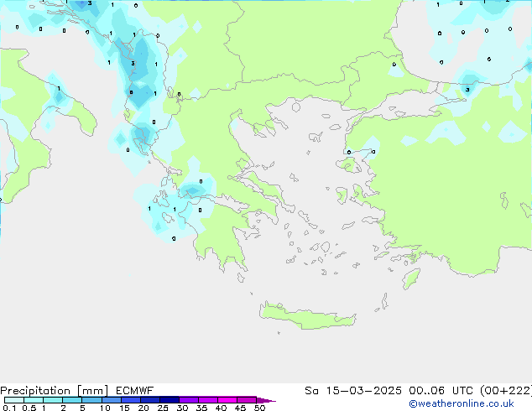The width and height of the screenshot is (532, 411).
Task: Pick the 1–2 mm legend swatch
Action: (x=53, y=400)
